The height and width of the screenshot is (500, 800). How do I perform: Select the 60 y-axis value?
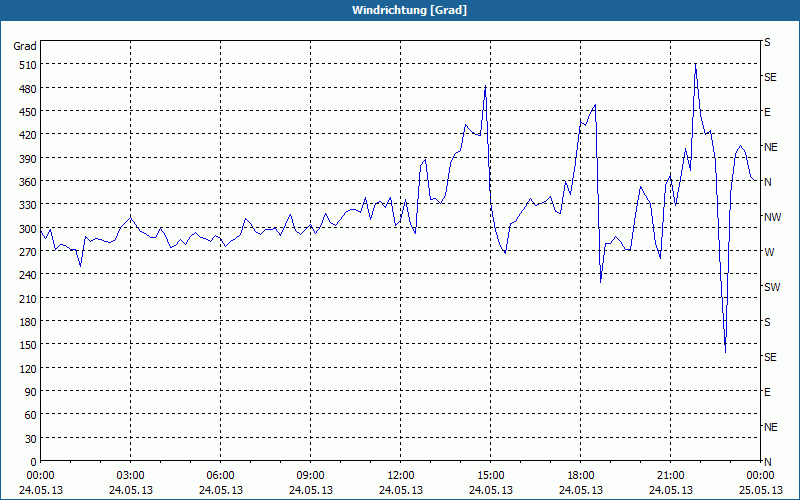(x=31, y=415)
